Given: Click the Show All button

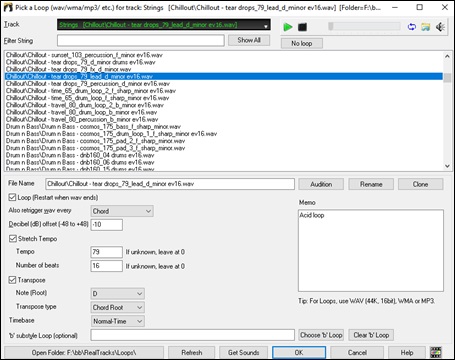Looking at the screenshot, I should click(x=249, y=40).
